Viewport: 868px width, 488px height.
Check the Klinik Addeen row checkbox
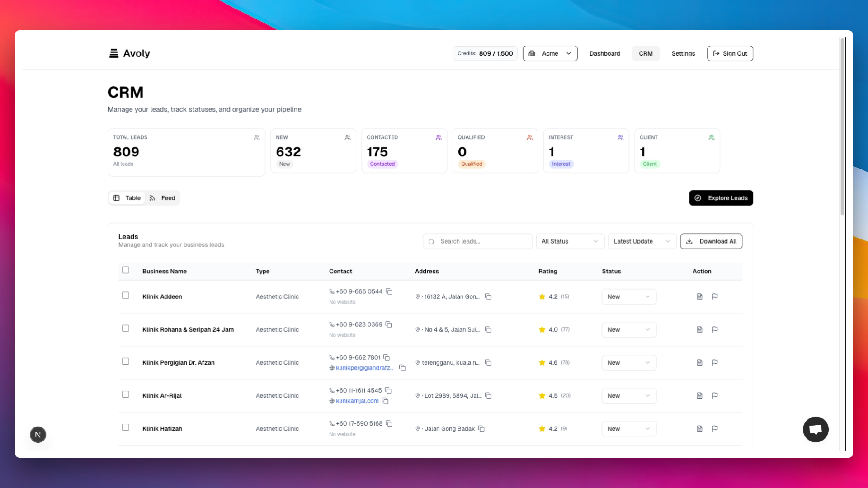(x=126, y=295)
